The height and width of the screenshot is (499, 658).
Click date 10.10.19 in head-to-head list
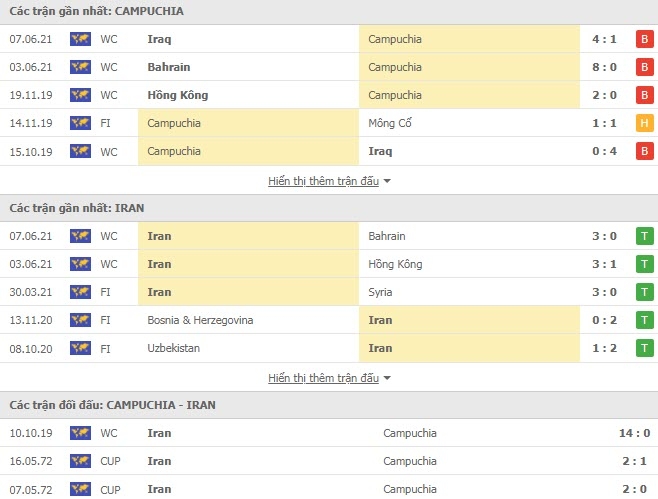coord(31,433)
